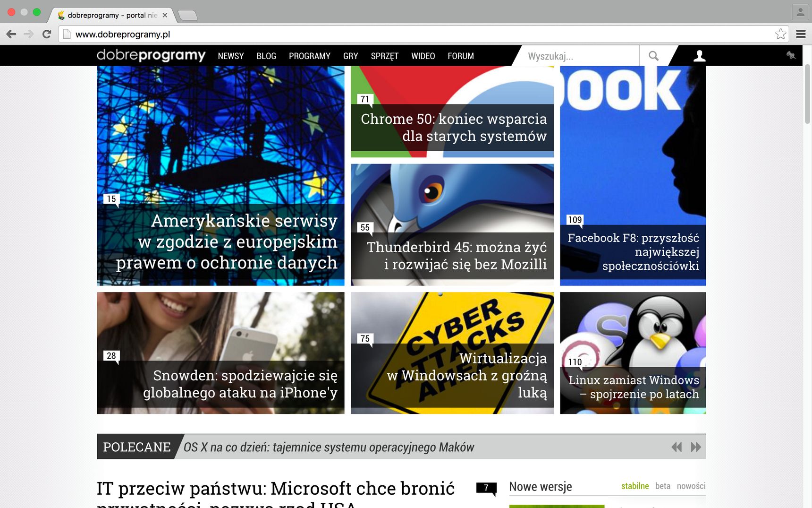The image size is (812, 508).
Task: Open Linux zamiast Windows article
Action: click(x=633, y=353)
